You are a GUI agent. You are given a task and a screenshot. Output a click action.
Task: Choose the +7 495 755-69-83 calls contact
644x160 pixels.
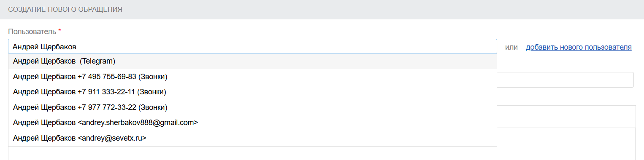pyautogui.click(x=252, y=77)
